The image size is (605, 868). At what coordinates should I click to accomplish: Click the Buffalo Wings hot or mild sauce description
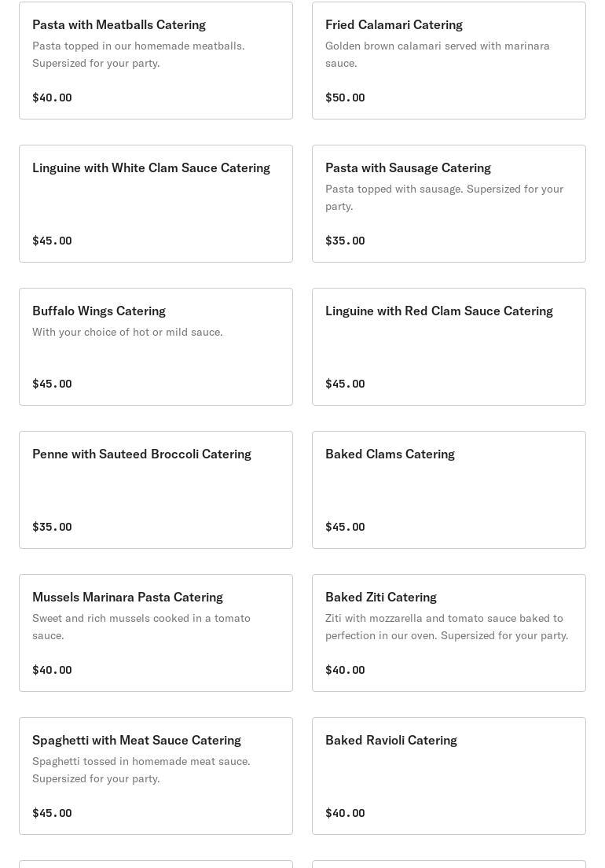(127, 332)
